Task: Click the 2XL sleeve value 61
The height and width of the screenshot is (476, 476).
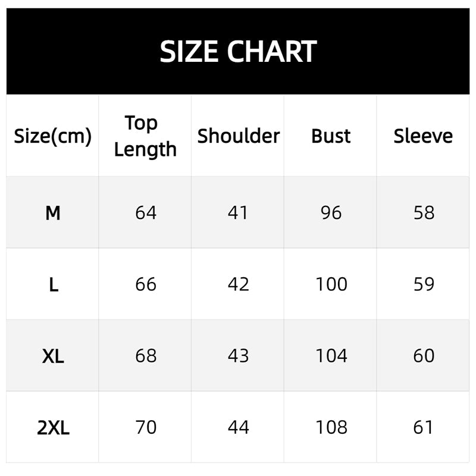Action: [x=424, y=427]
